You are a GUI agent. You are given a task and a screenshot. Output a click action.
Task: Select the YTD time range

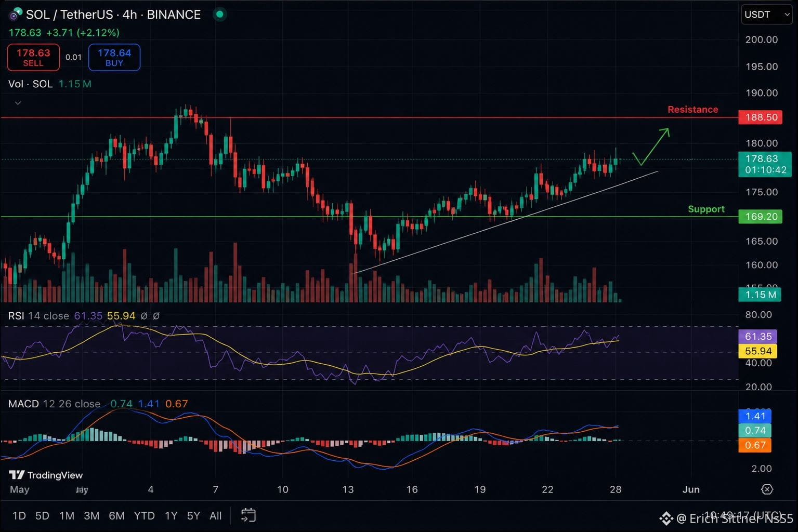[144, 516]
